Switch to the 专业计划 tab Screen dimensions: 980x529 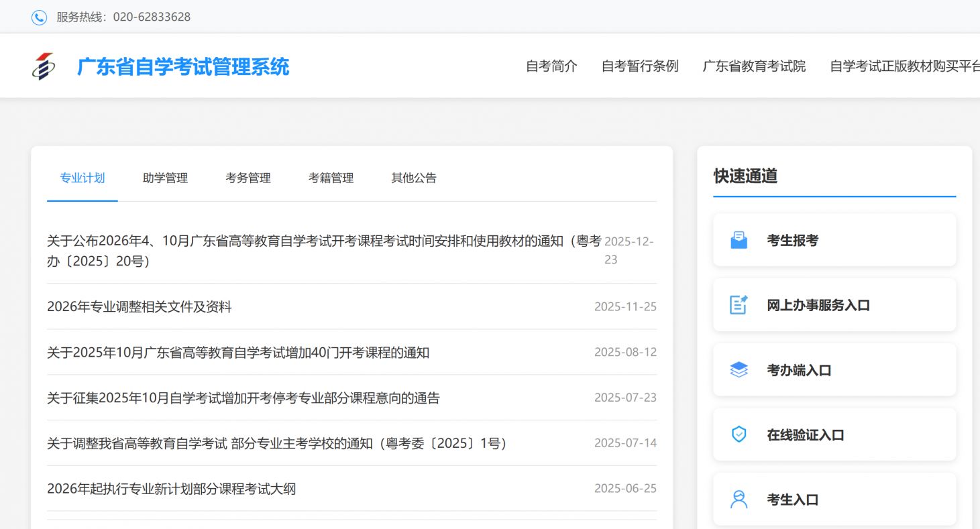coord(83,178)
